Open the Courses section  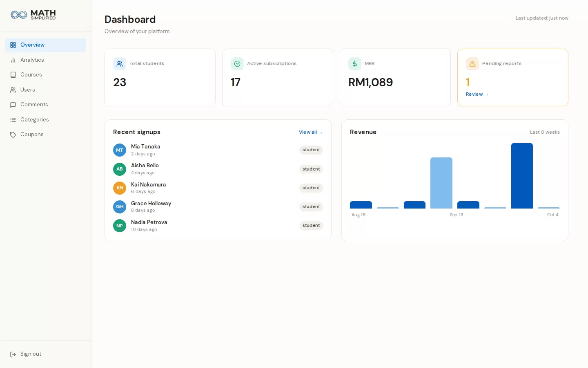(x=45, y=75)
